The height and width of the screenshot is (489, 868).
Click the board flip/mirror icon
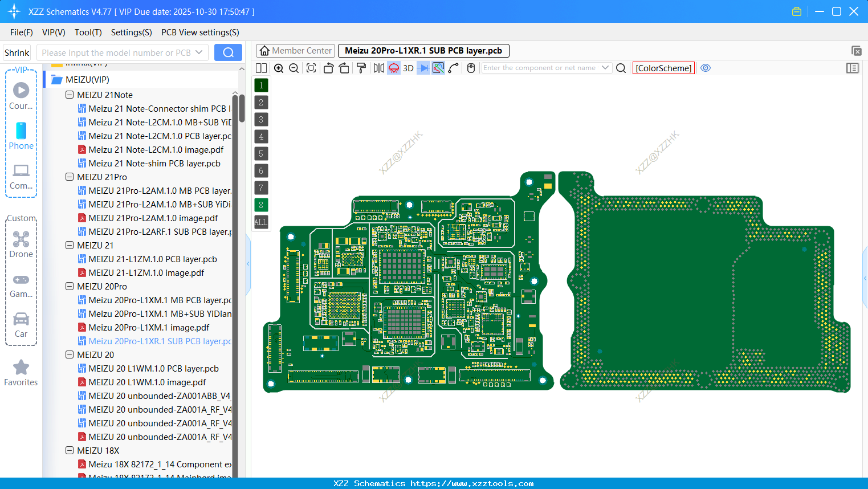tap(378, 68)
